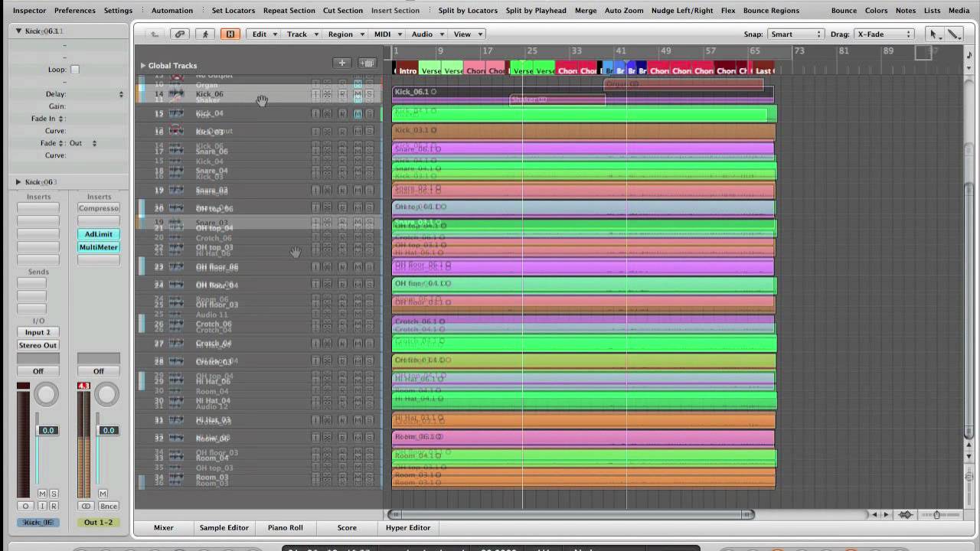The width and height of the screenshot is (980, 551).
Task: Click the MultiMeter insert slot
Action: pos(99,247)
